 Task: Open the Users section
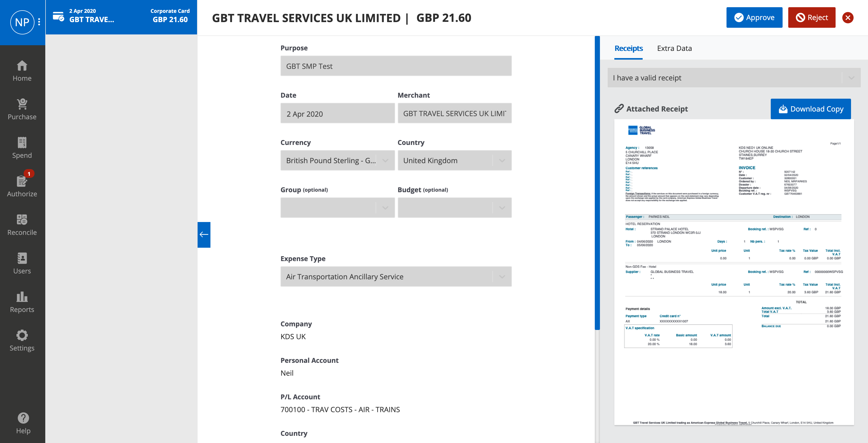pos(22,263)
